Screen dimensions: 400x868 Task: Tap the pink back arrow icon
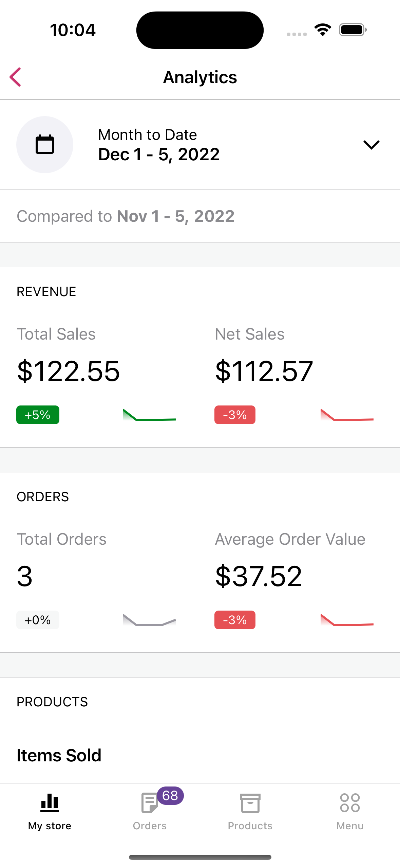point(15,77)
